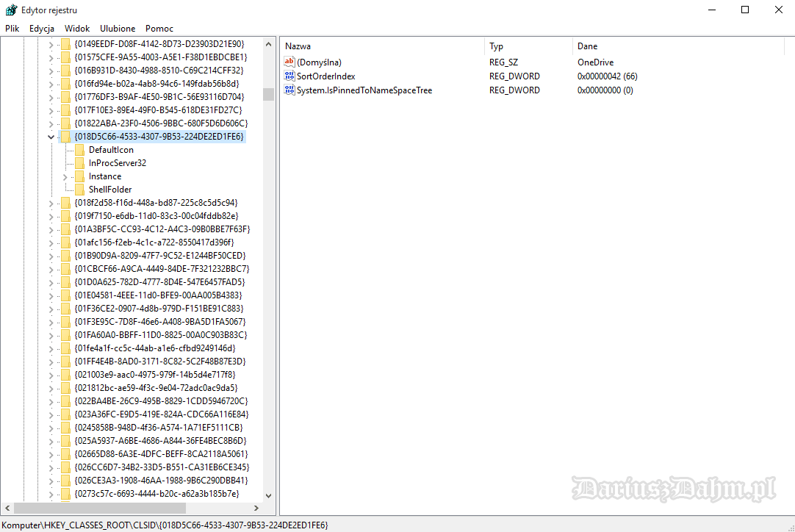Expand the Instance subkey
Image resolution: width=795 pixels, height=532 pixels.
tap(65, 176)
